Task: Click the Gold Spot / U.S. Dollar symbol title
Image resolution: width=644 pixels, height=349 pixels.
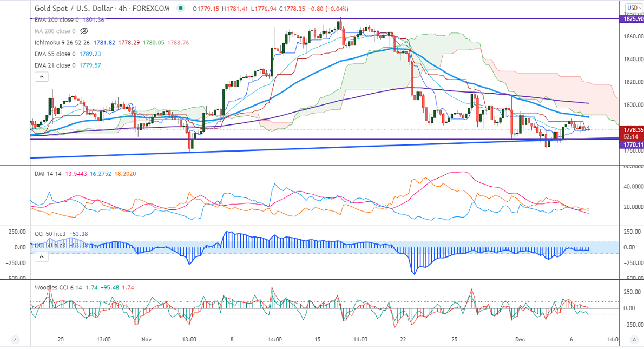Action: (102, 8)
